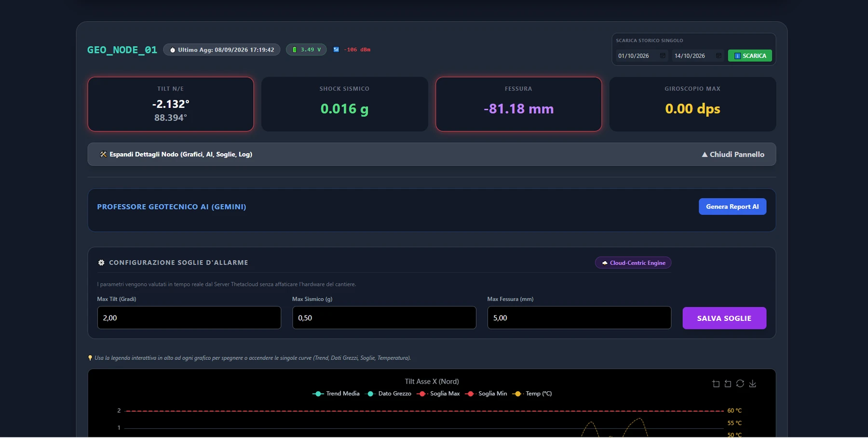
Task: Collapse panel via Chiudi Pannello
Action: (733, 154)
